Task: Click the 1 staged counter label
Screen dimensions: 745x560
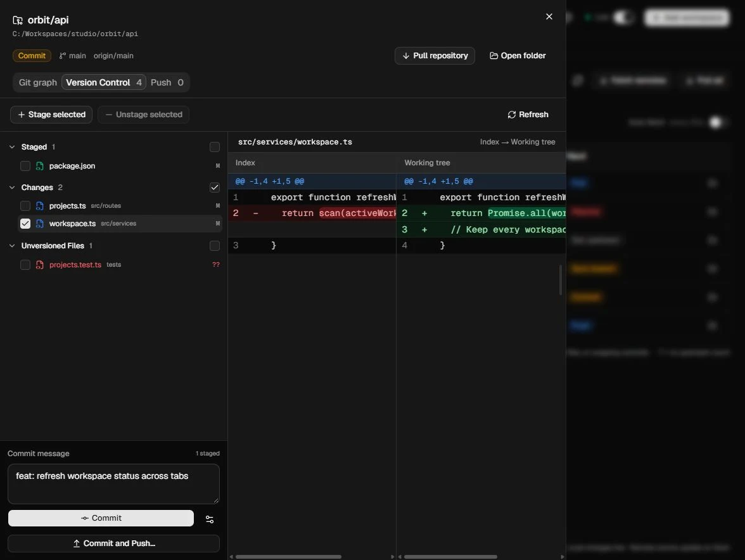Action: point(208,454)
